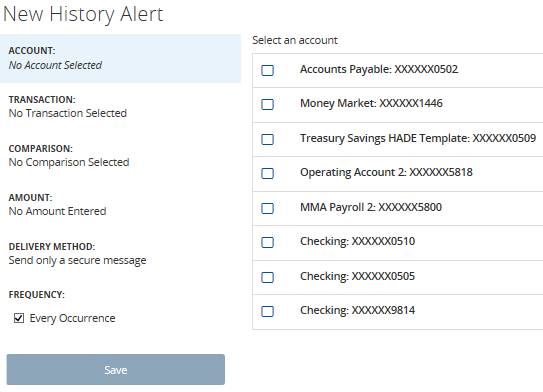
Task: Click 'No Comparison Selected' text
Action: [69, 162]
